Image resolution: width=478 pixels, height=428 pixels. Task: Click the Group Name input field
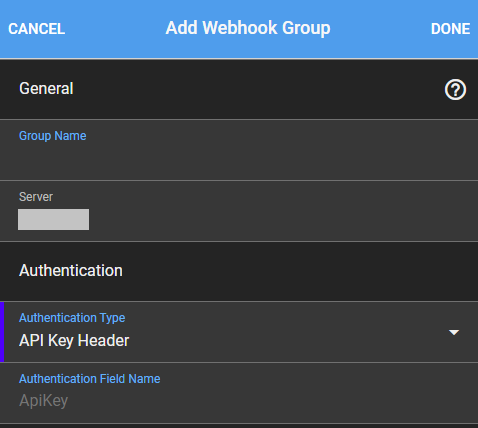[239, 150]
